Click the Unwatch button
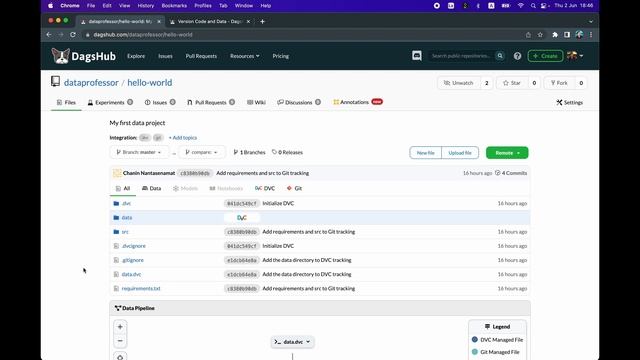Viewport: 640px width, 360px height. (x=459, y=83)
